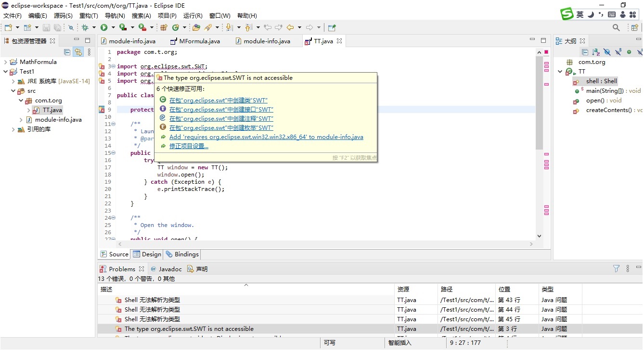The image size is (644, 353).
Task: Click the New Java Package icon
Action: tap(164, 27)
